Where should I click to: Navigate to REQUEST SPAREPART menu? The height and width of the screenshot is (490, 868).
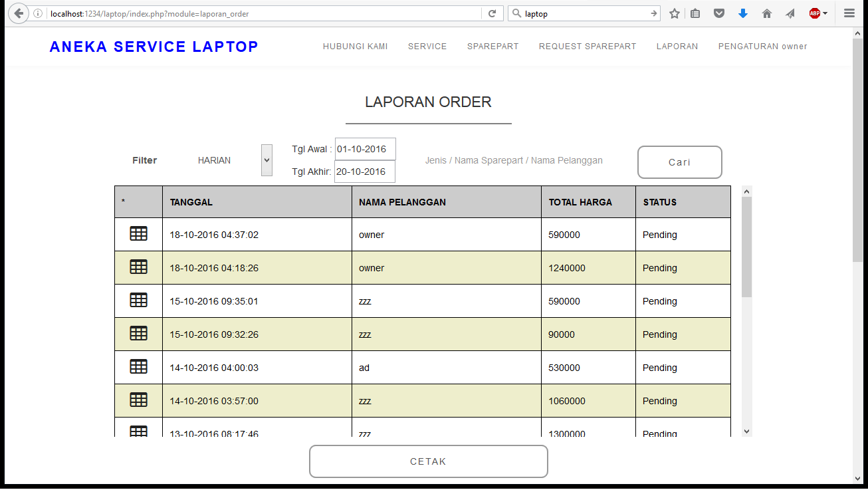[587, 47]
